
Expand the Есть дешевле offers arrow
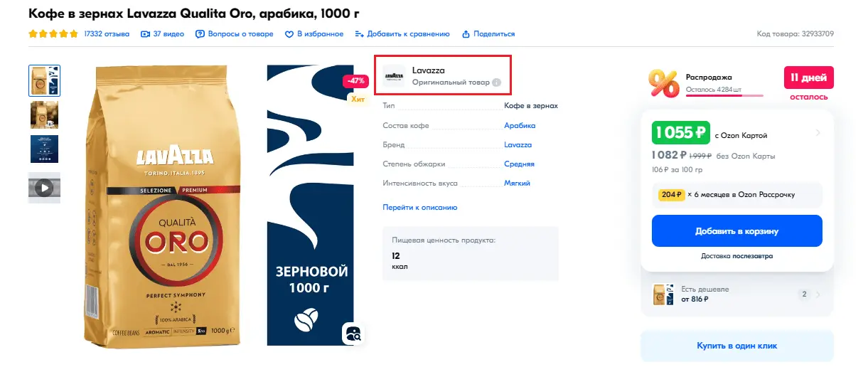818,294
